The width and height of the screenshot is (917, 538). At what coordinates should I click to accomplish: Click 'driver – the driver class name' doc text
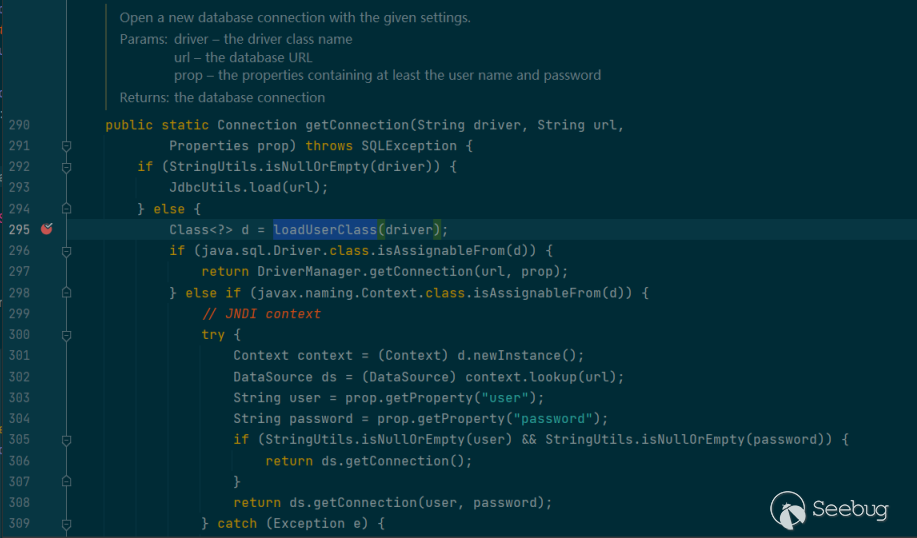click(263, 40)
